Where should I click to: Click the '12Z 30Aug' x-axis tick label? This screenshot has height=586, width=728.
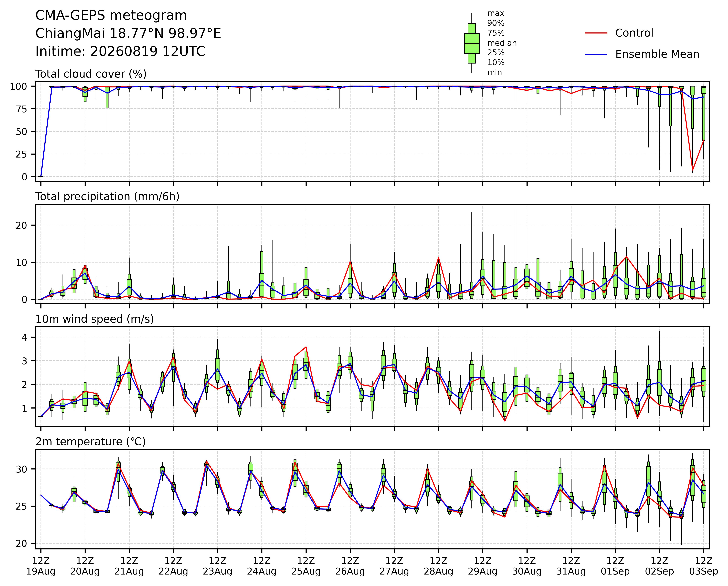527,566
